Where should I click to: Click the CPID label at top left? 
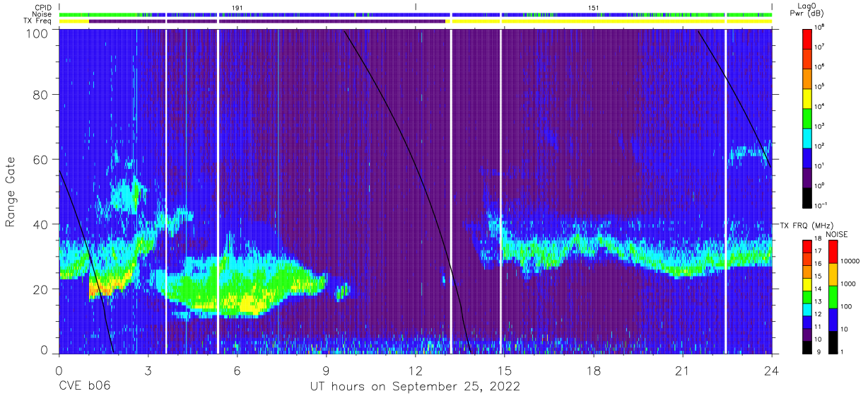(44, 7)
